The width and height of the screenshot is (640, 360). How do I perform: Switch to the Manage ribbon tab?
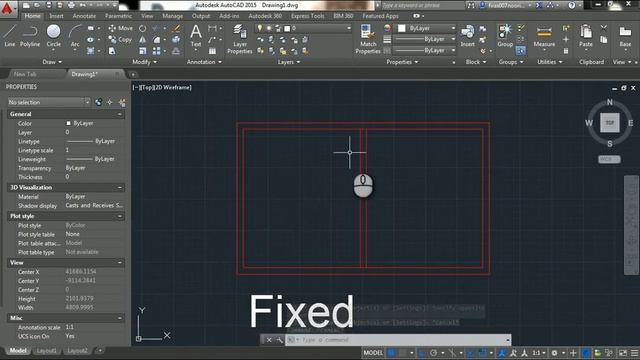(173, 16)
